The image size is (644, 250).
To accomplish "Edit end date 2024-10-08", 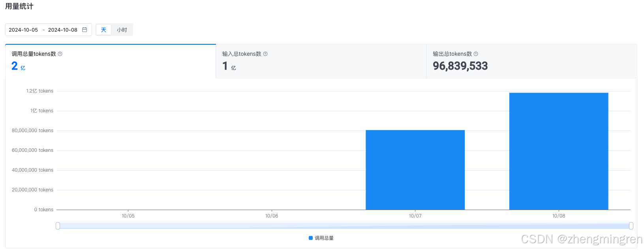I will click(x=63, y=30).
